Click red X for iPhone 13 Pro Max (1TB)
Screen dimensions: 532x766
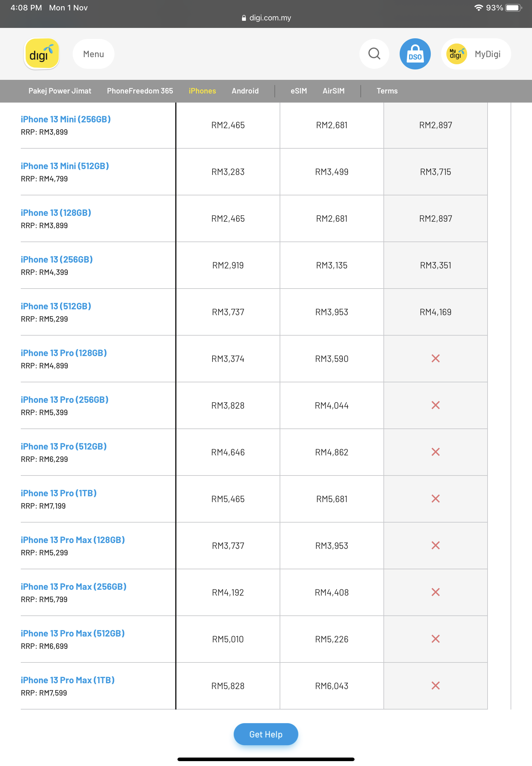pos(435,685)
